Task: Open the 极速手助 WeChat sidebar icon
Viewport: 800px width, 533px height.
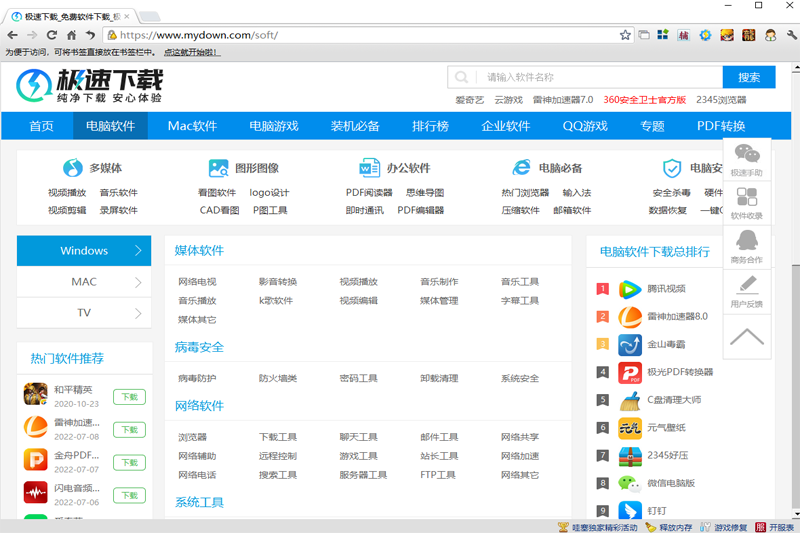Action: tap(747, 154)
